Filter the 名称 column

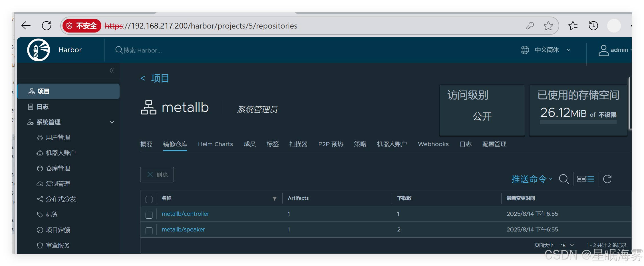tap(274, 199)
